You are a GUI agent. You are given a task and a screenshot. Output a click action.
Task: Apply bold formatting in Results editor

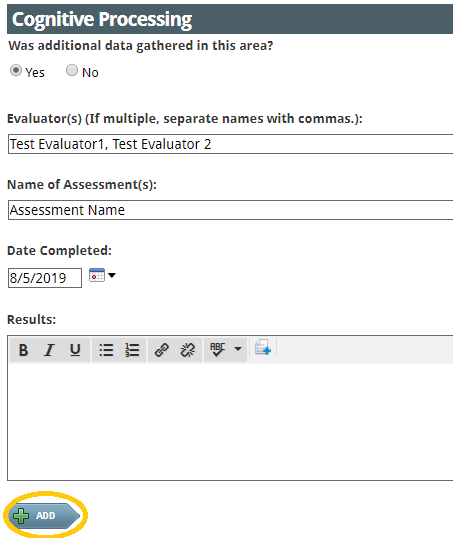(x=23, y=350)
